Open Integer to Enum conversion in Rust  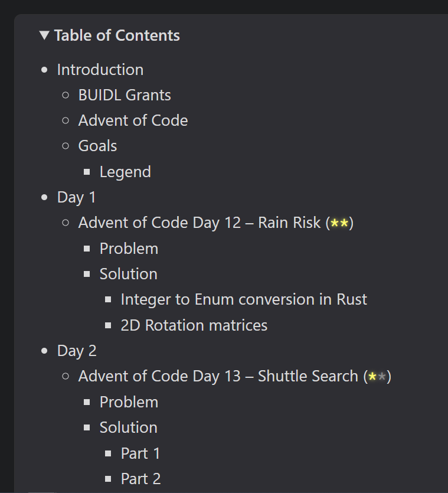[x=244, y=299]
